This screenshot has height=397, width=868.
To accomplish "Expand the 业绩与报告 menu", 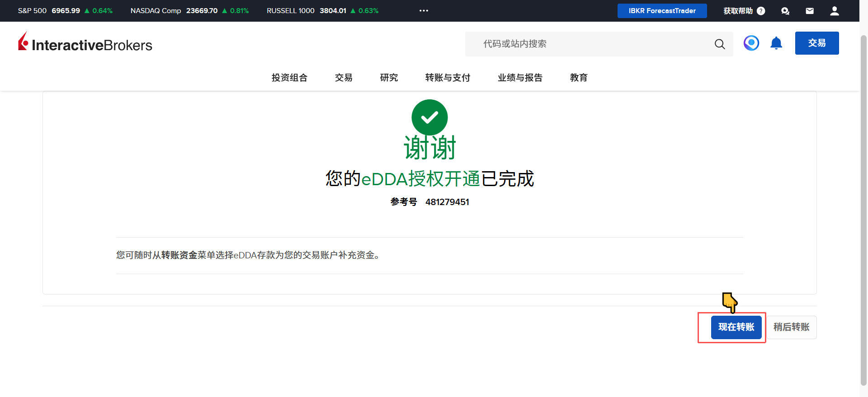I will pyautogui.click(x=520, y=78).
